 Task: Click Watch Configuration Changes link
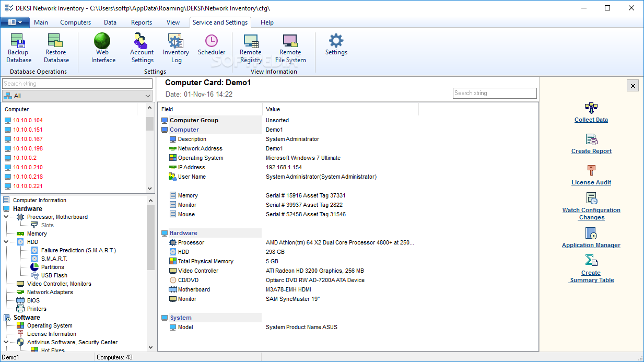coord(591,214)
